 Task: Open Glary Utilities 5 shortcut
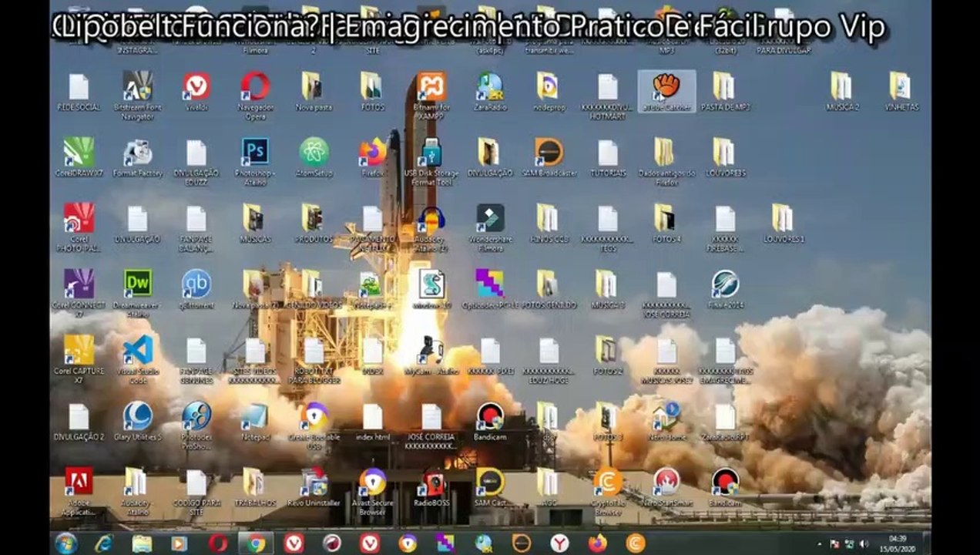pyautogui.click(x=137, y=421)
